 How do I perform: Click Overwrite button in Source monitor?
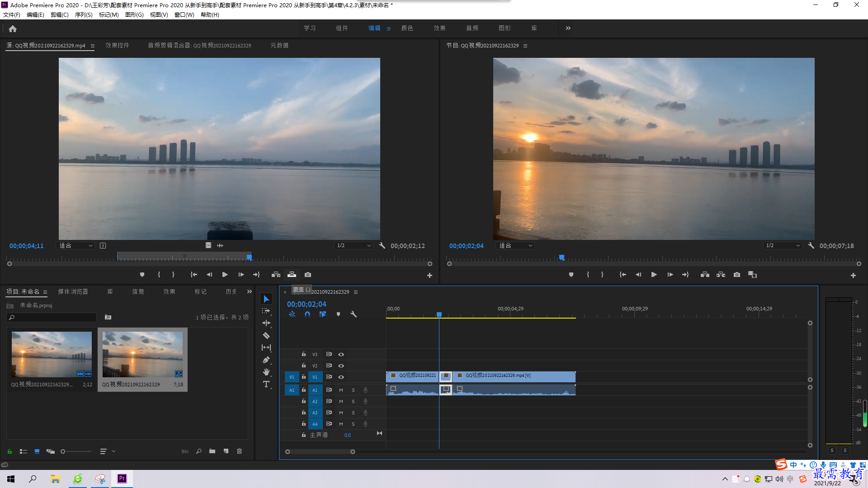(292, 275)
